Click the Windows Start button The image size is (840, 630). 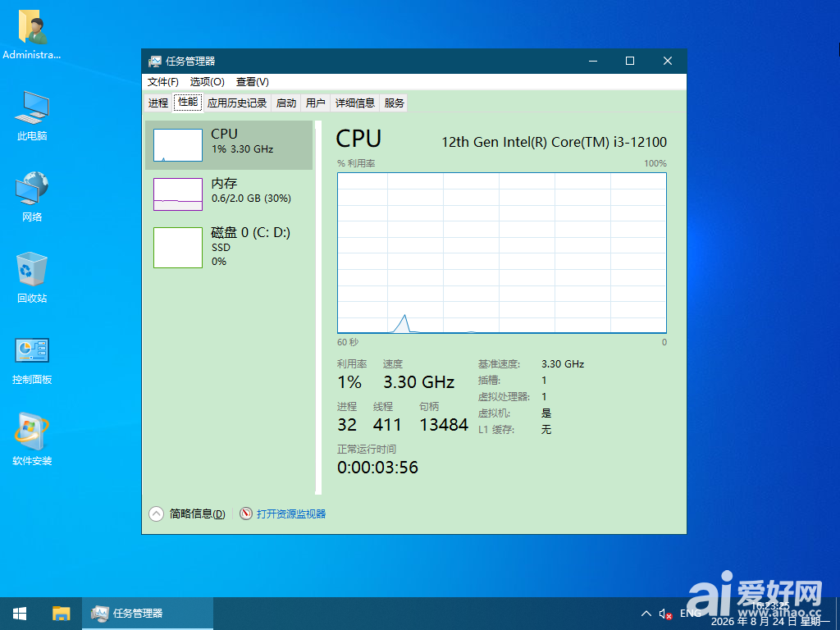point(20,614)
